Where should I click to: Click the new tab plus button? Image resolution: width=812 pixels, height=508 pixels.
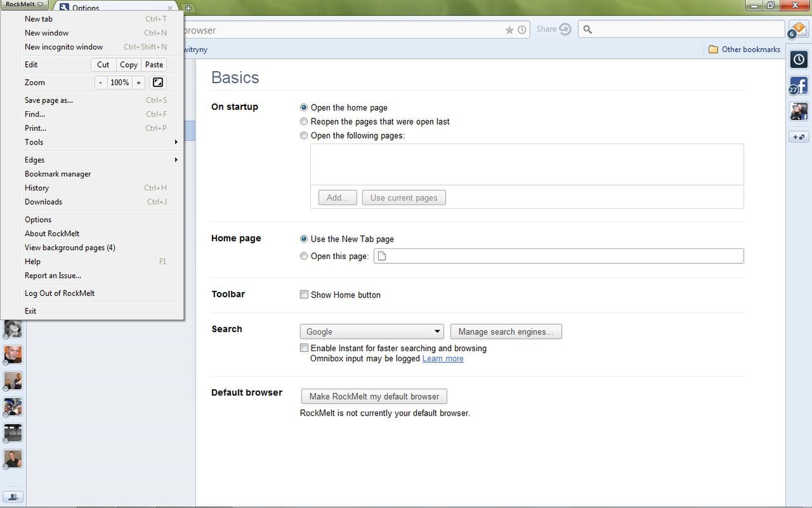[x=188, y=8]
